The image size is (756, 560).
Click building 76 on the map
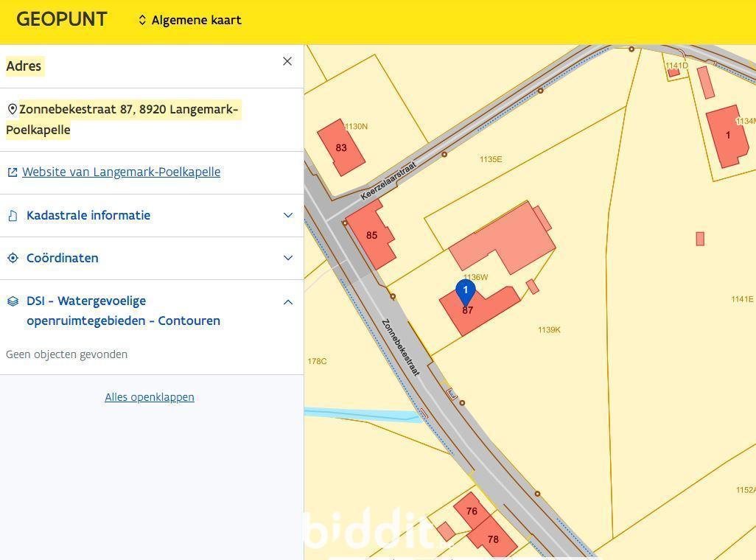point(471,511)
